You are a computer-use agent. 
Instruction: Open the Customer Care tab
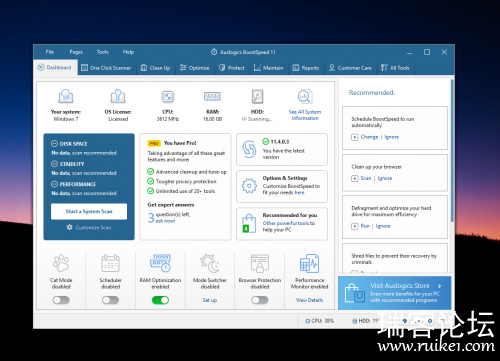coord(350,68)
